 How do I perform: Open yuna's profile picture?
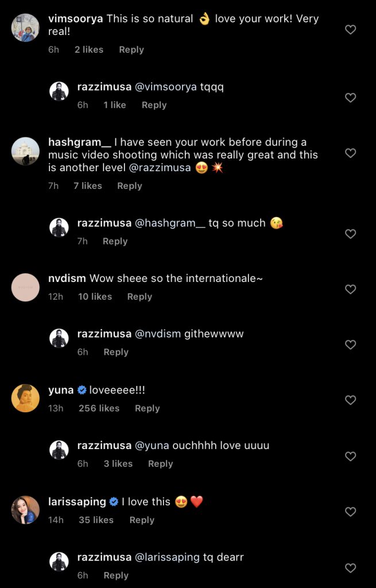[26, 398]
